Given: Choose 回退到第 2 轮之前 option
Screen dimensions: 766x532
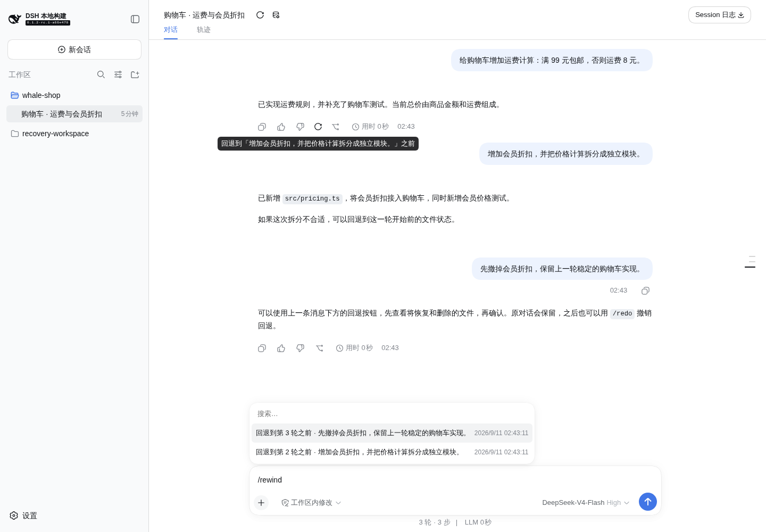Looking at the screenshot, I should 392,452.
